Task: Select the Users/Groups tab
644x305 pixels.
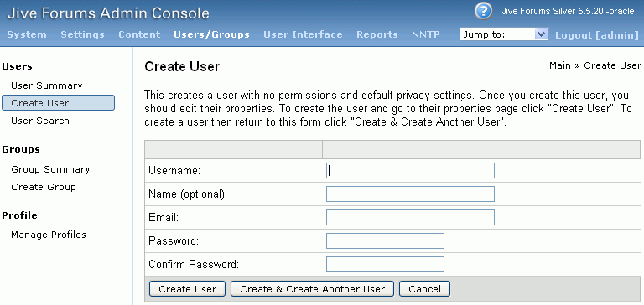Action: (x=211, y=34)
